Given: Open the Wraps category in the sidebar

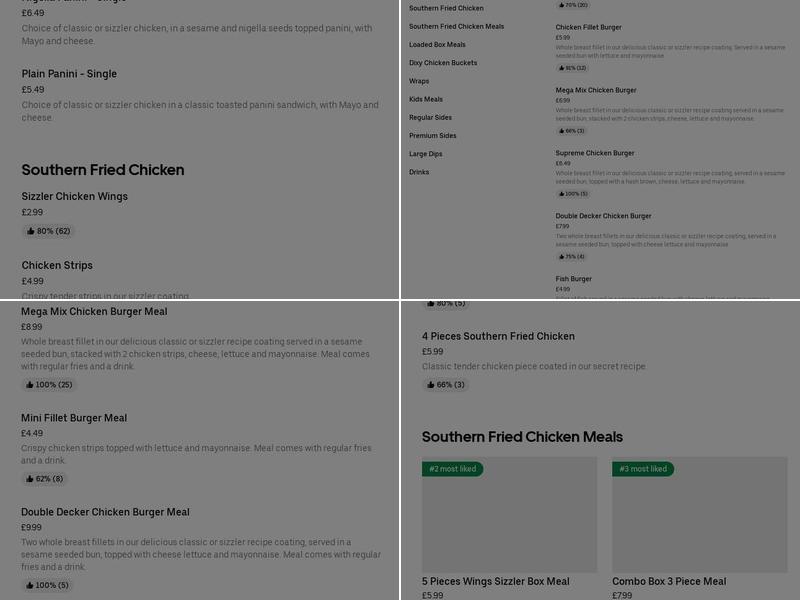Looking at the screenshot, I should coord(419,81).
